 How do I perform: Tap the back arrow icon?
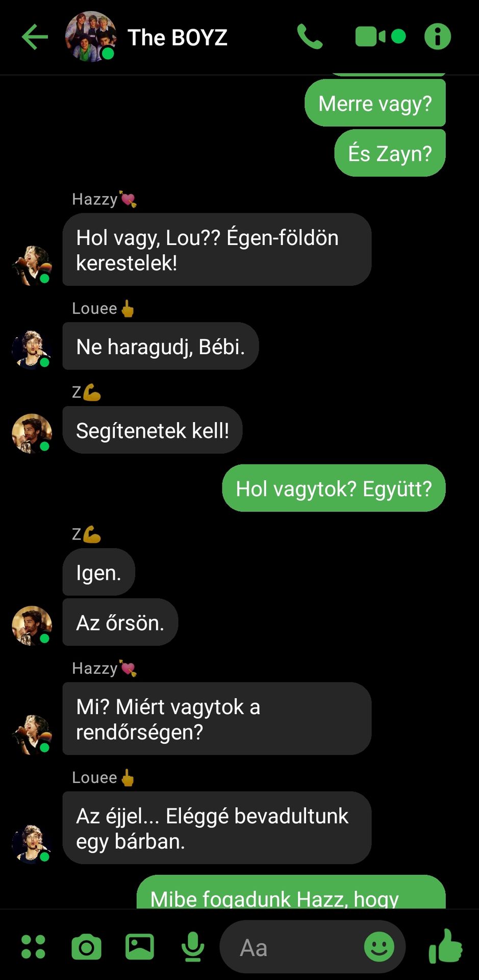point(35,37)
